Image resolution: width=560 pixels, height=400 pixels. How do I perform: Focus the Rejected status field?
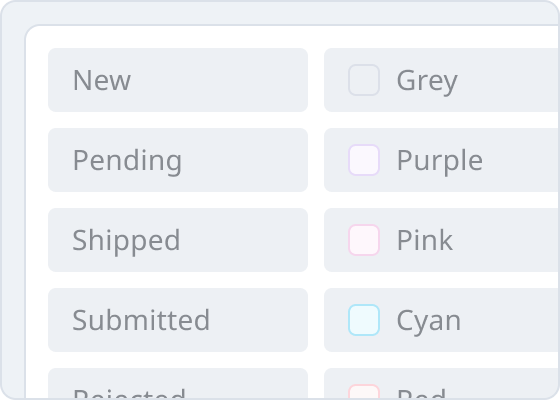point(178,383)
